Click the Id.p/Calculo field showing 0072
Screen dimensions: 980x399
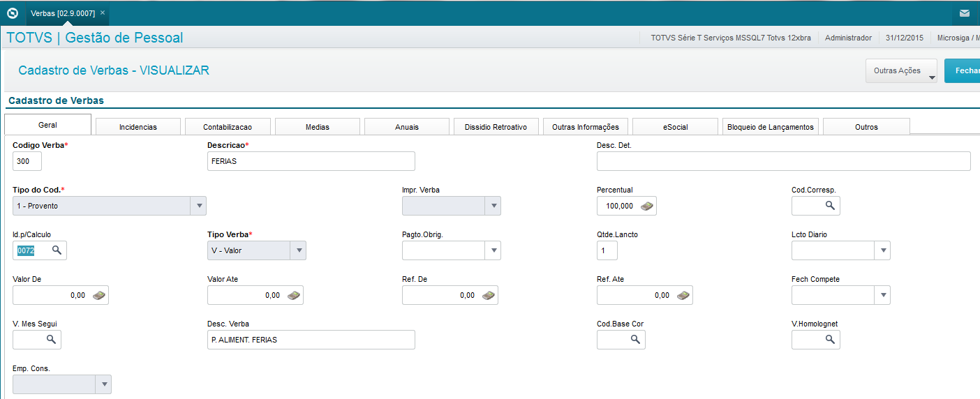pos(40,250)
